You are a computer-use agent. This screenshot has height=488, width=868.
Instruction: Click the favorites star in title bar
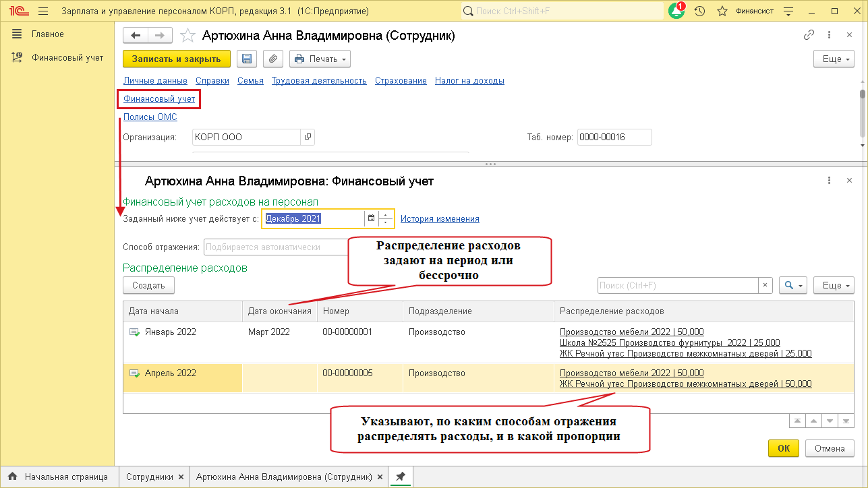[x=722, y=11]
